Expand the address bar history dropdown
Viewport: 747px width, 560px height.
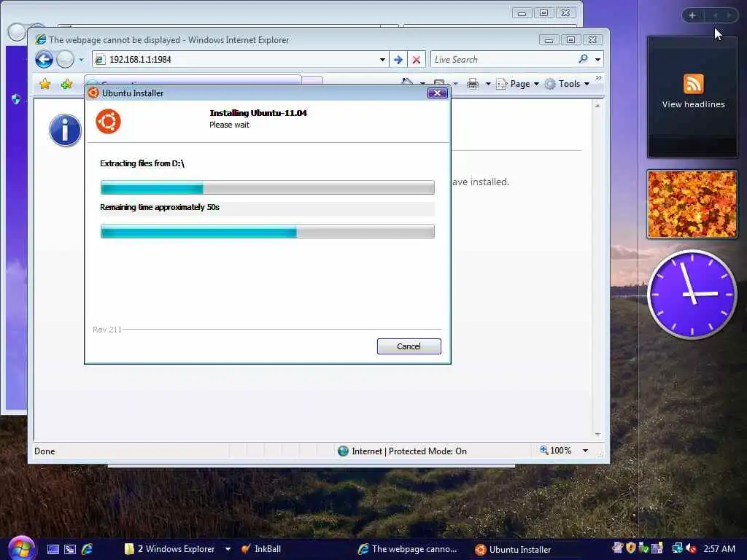click(382, 60)
